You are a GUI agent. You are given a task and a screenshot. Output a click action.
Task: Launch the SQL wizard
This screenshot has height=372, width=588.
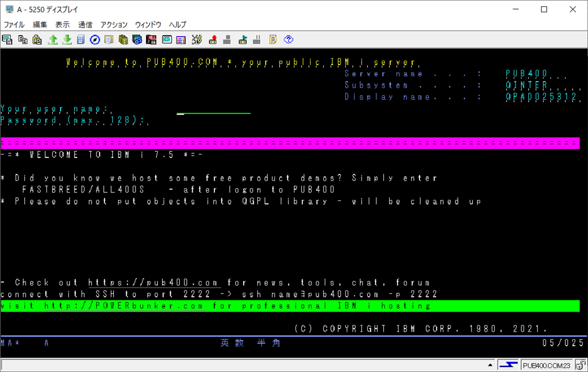click(x=151, y=40)
